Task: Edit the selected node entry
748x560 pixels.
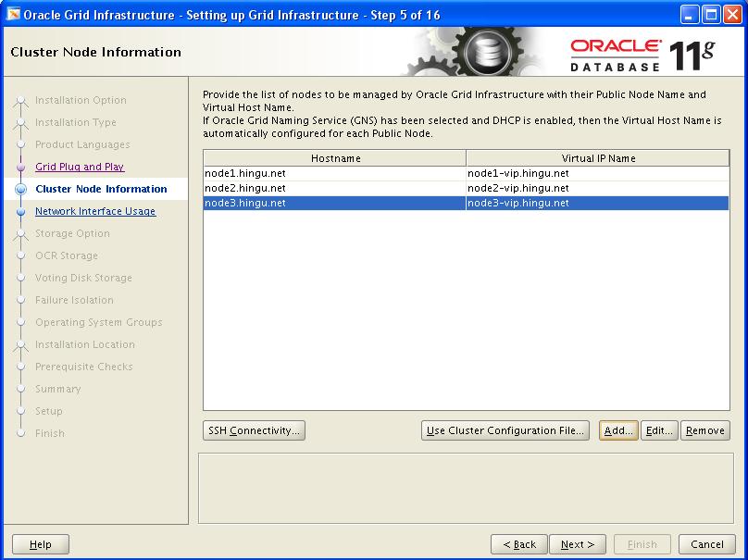Action: point(659,430)
